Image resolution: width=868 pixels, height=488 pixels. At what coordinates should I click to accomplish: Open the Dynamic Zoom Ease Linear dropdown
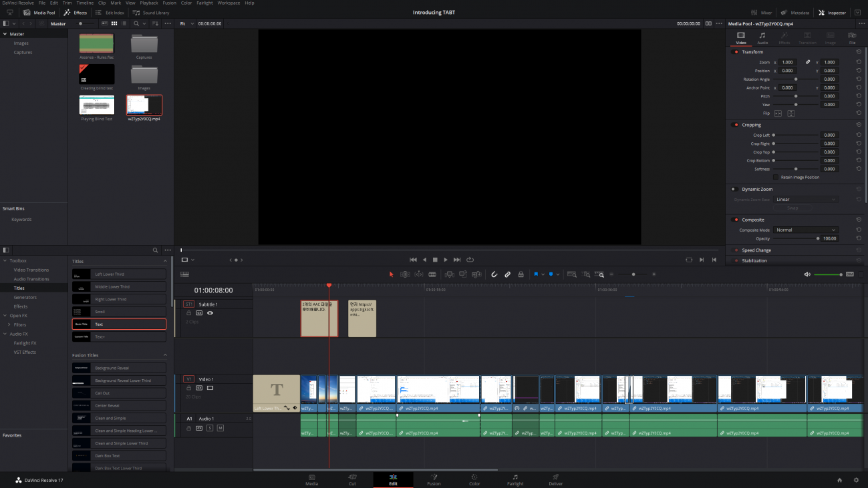pyautogui.click(x=806, y=200)
